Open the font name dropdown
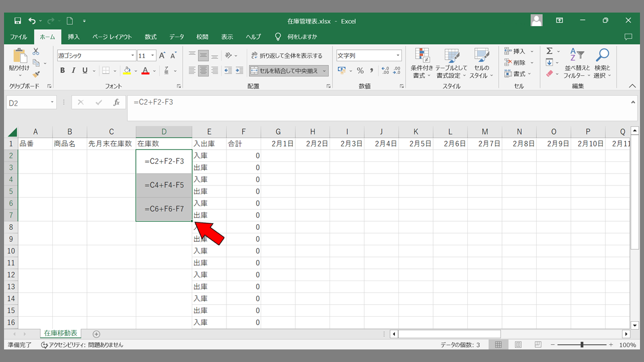This screenshot has width=644, height=362. [x=133, y=56]
